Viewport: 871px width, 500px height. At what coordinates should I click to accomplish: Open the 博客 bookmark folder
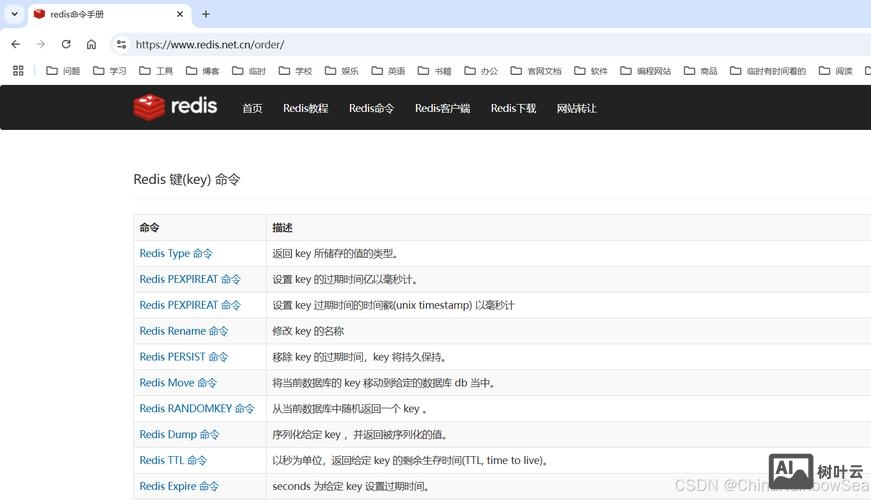tap(203, 71)
